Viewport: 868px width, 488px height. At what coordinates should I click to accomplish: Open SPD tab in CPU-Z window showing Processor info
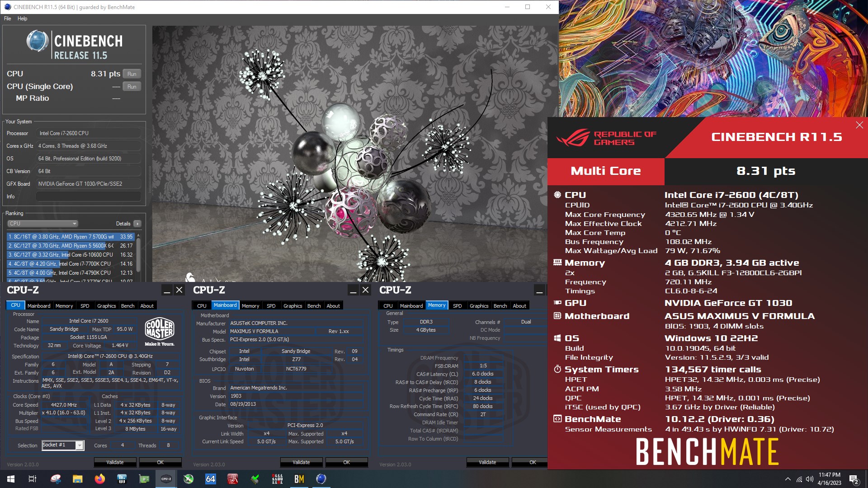point(85,306)
